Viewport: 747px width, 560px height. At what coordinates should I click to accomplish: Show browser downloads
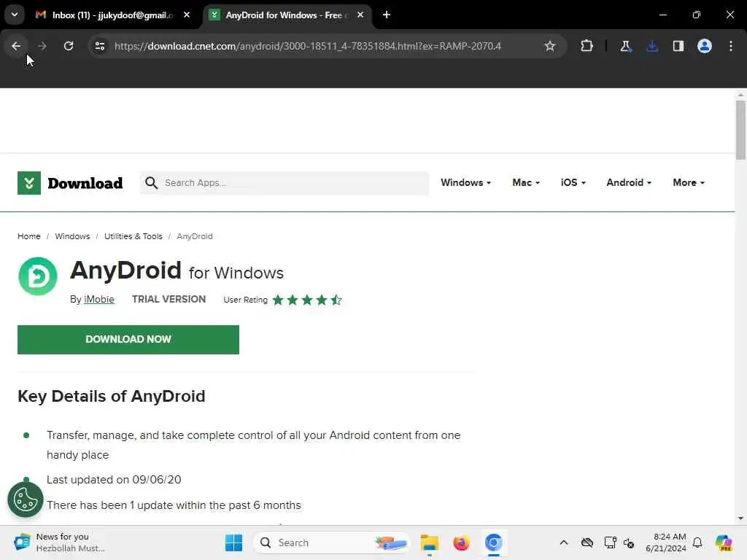tap(652, 46)
